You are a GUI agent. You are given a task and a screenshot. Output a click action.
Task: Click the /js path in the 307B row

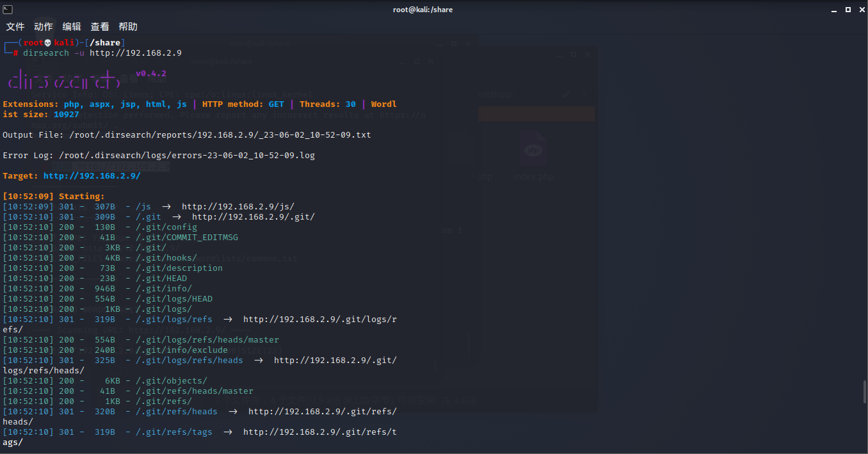[143, 207]
